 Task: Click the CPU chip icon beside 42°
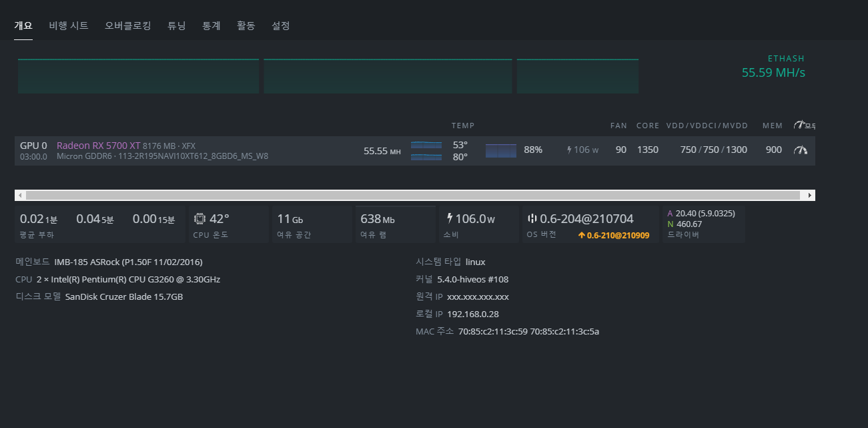199,218
